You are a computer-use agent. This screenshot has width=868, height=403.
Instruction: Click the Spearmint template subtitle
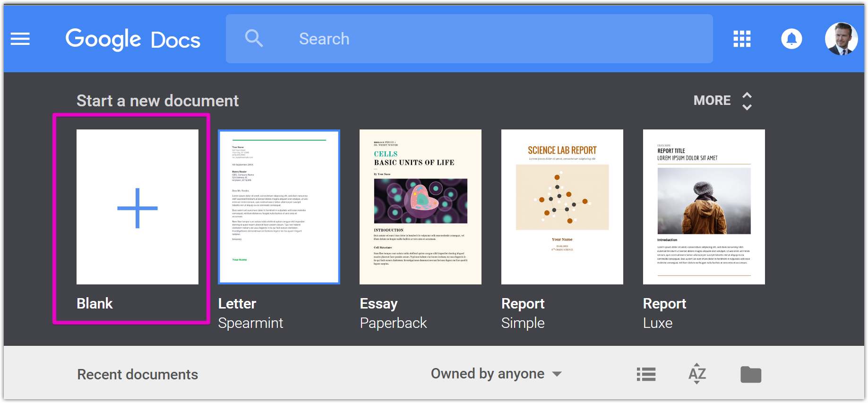[250, 323]
